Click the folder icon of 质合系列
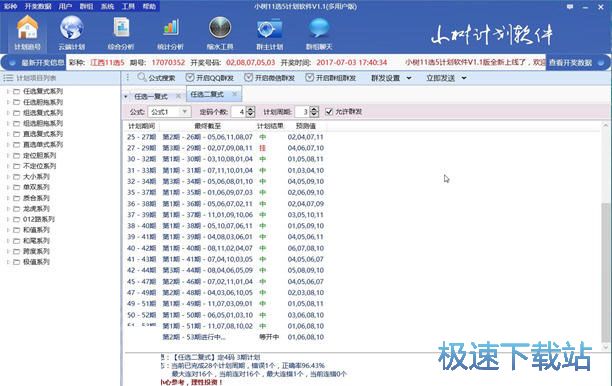Image resolution: width=612 pixels, height=386 pixels. pos(16,198)
